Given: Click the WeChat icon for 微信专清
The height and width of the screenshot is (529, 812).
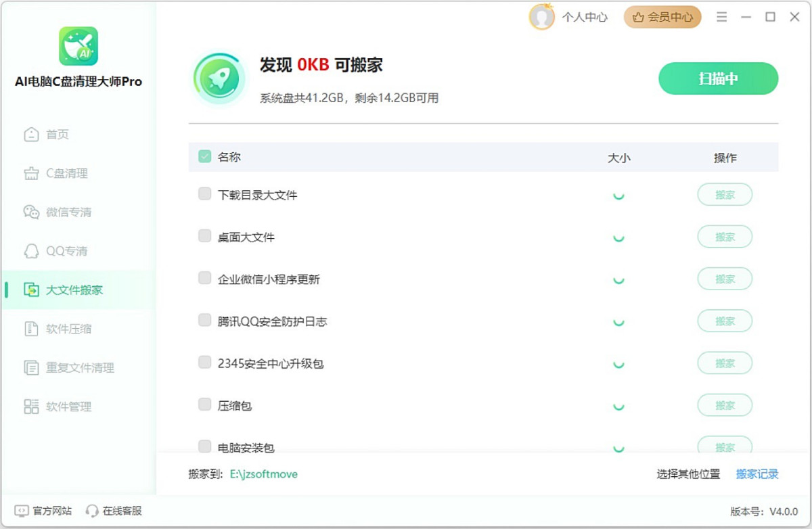Looking at the screenshot, I should coord(31,212).
